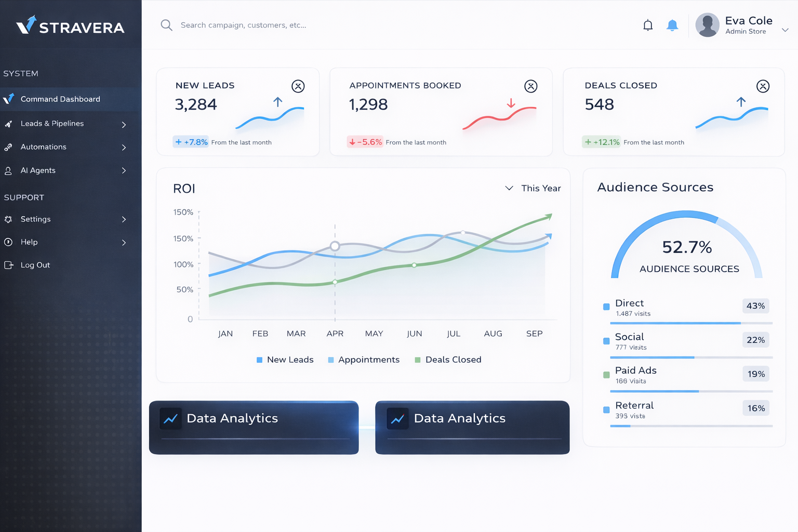The height and width of the screenshot is (532, 798).
Task: Click the +7.8% change badge
Action: tap(191, 142)
